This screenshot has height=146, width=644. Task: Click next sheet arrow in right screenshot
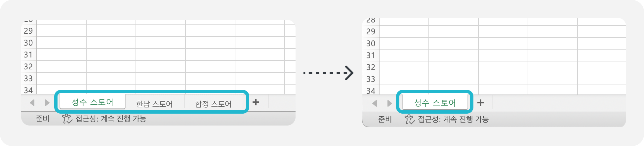pyautogui.click(x=389, y=103)
